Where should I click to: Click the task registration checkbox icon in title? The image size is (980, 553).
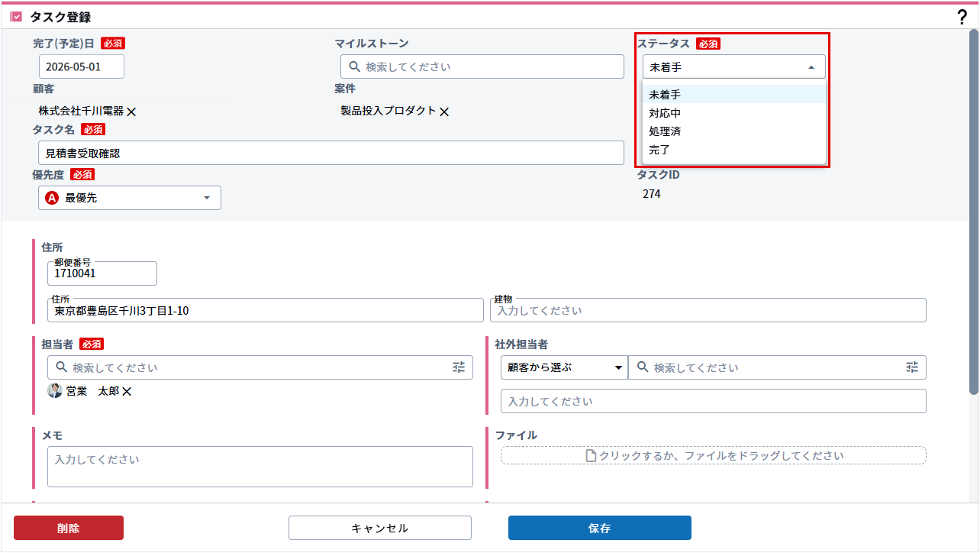[x=16, y=17]
